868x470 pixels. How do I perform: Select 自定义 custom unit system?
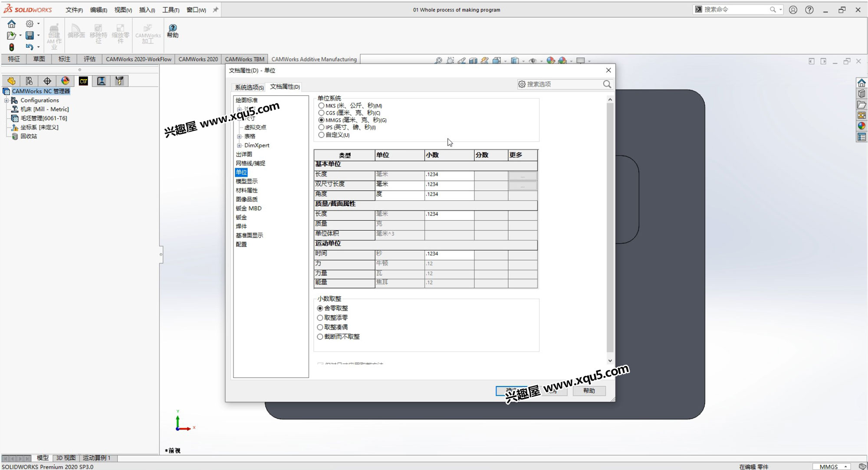coord(321,135)
